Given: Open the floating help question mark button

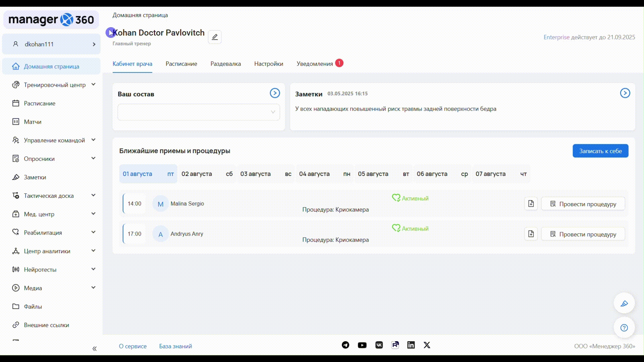Looking at the screenshot, I should point(624,328).
